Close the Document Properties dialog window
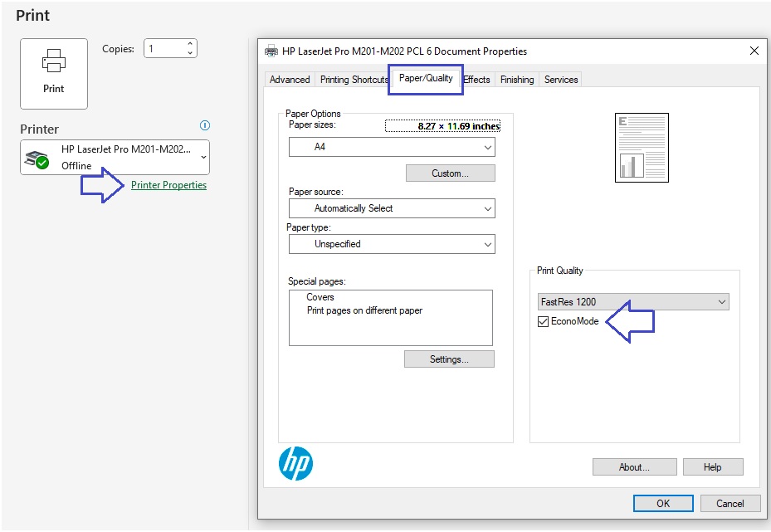The image size is (771, 532). point(754,51)
